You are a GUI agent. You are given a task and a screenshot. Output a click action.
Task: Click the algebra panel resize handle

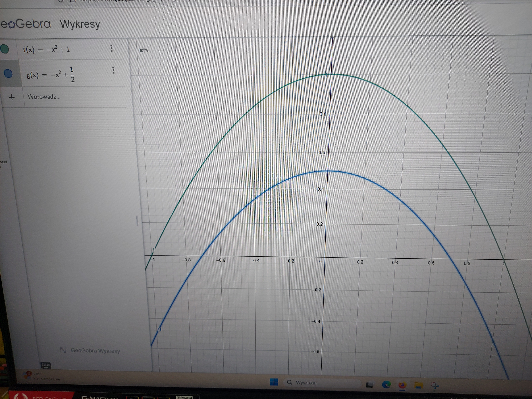click(137, 221)
